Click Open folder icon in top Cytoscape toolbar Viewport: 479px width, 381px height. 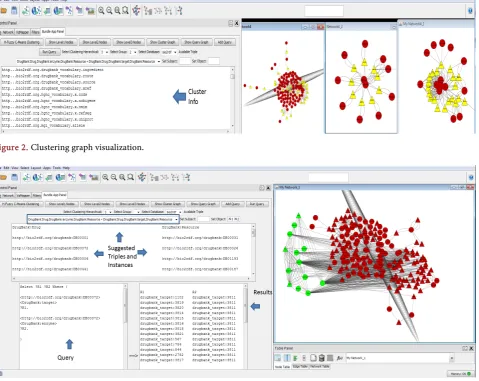point(3,11)
